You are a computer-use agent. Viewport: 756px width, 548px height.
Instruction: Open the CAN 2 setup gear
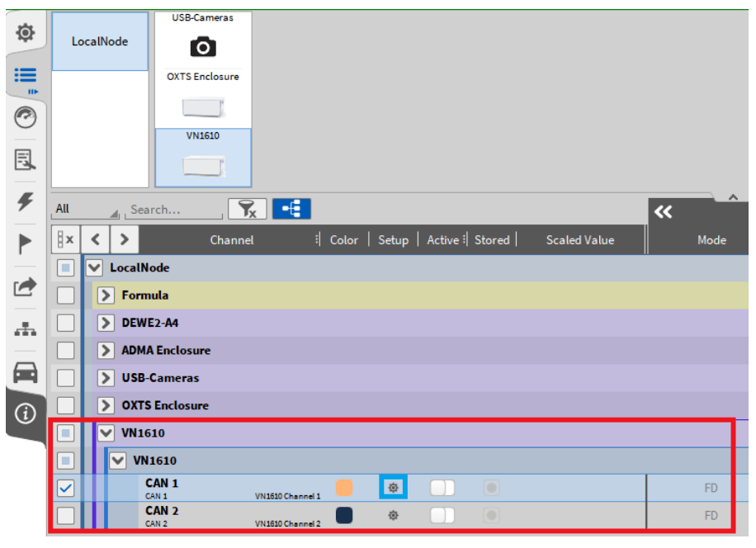click(394, 516)
